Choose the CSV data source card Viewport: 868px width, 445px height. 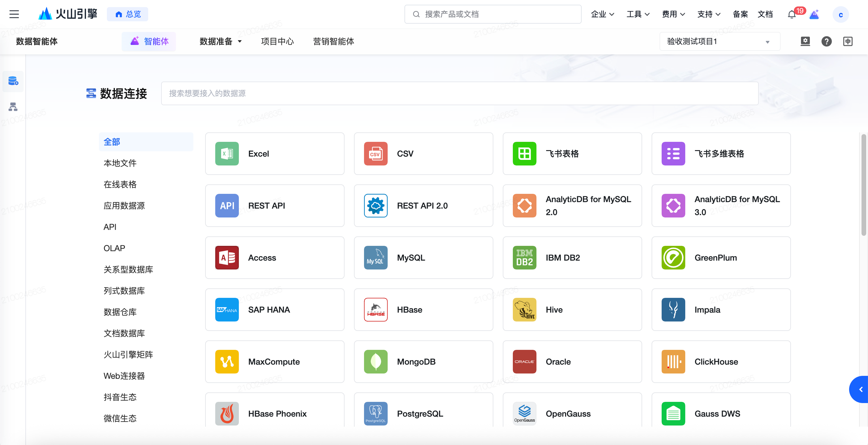point(423,154)
